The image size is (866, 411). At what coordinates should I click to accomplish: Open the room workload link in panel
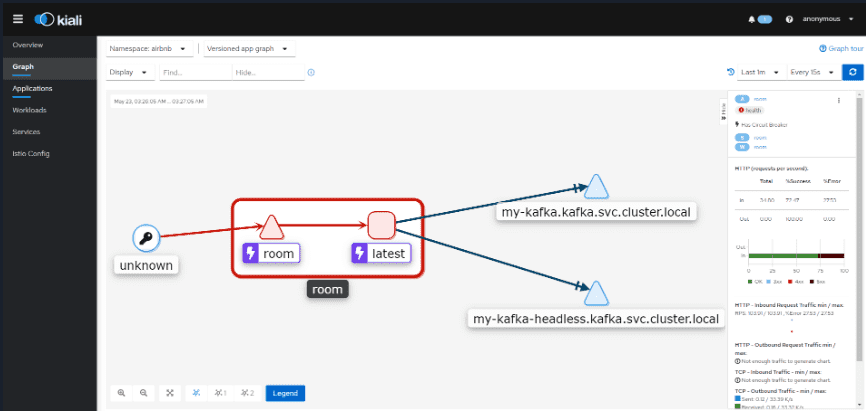click(x=761, y=147)
